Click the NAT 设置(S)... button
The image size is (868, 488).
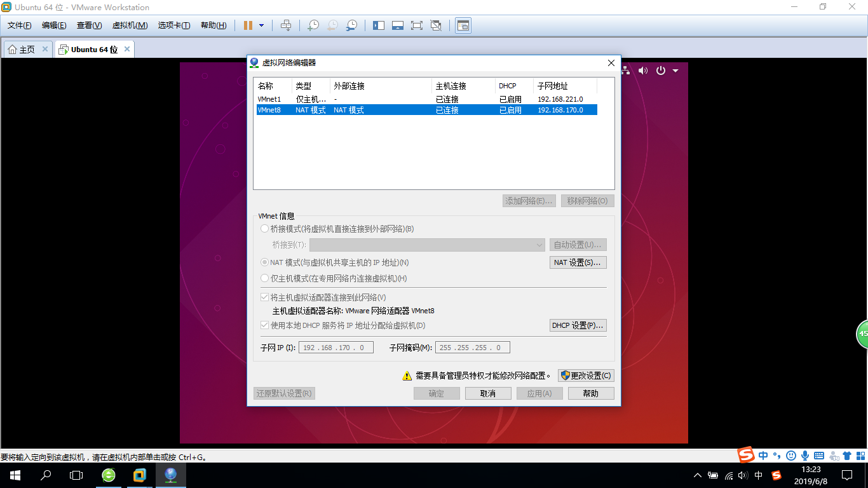pos(578,262)
